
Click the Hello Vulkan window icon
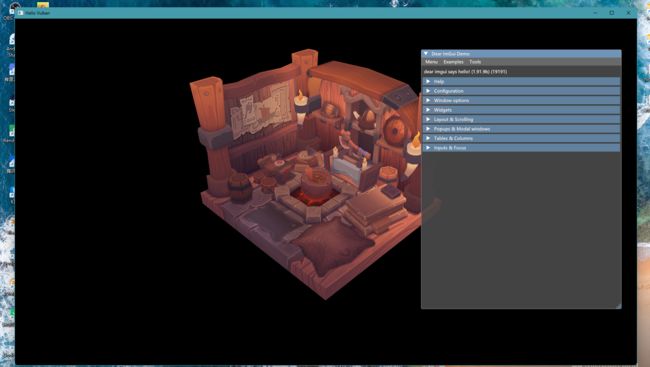(x=20, y=13)
